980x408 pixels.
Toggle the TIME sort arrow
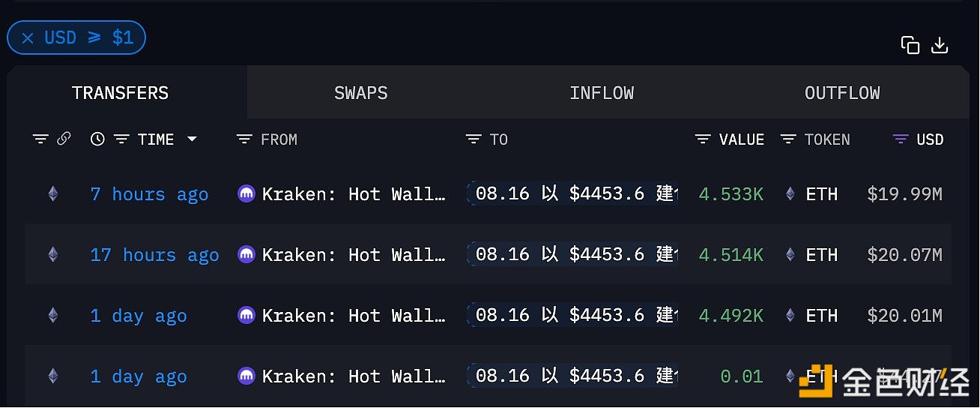pyautogui.click(x=192, y=139)
